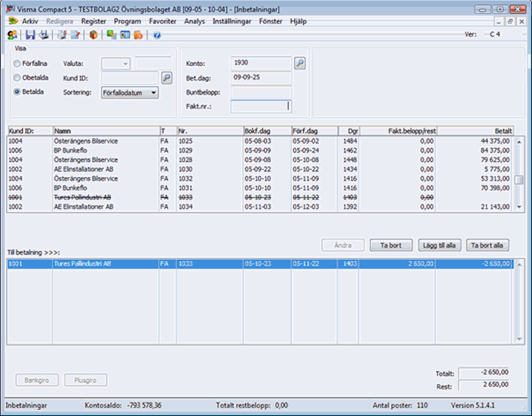Click the Kund ID input field

coord(130,78)
